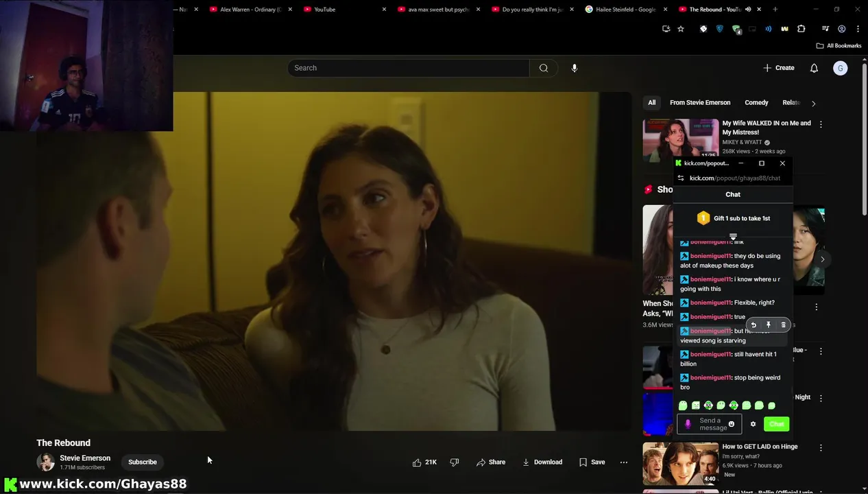
Task: Show next Shorts with the right arrow
Action: [x=822, y=259]
